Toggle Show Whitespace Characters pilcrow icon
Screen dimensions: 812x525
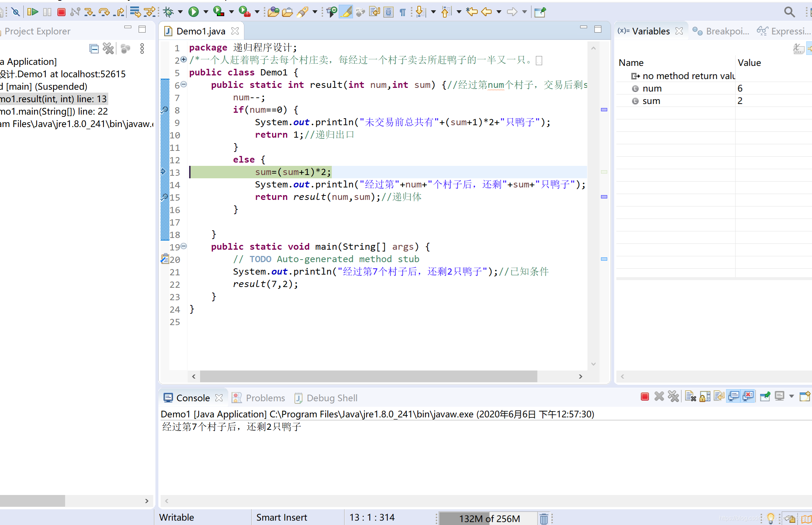coord(403,12)
